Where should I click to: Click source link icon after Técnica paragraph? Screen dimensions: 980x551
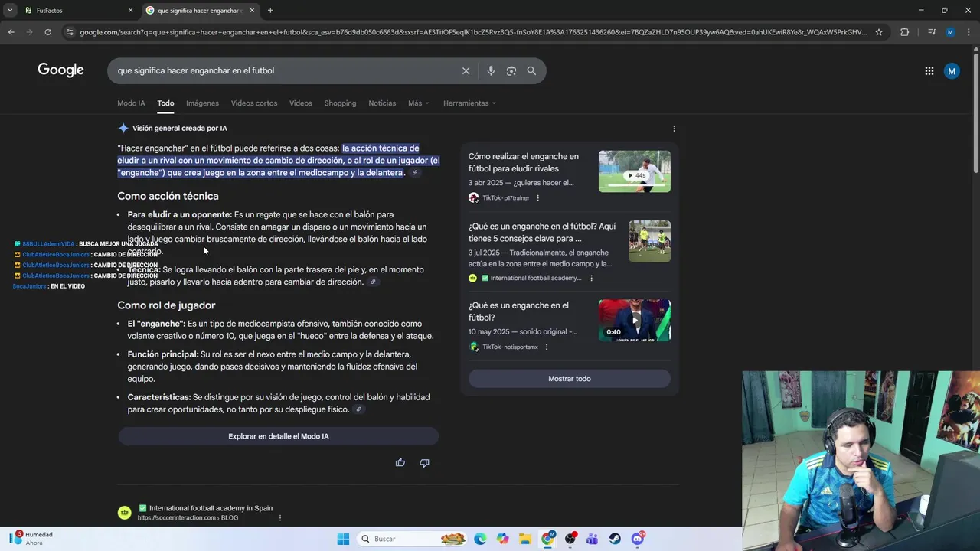point(373,282)
